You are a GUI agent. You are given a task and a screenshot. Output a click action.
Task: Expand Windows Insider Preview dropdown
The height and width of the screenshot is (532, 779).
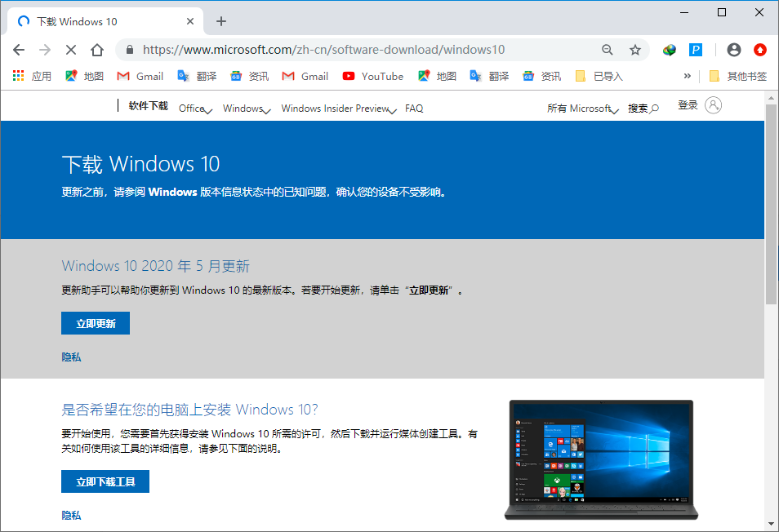pyautogui.click(x=339, y=109)
